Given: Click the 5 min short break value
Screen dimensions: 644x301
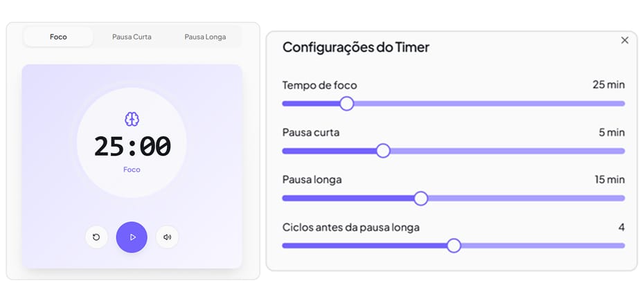Looking at the screenshot, I should (x=611, y=132).
